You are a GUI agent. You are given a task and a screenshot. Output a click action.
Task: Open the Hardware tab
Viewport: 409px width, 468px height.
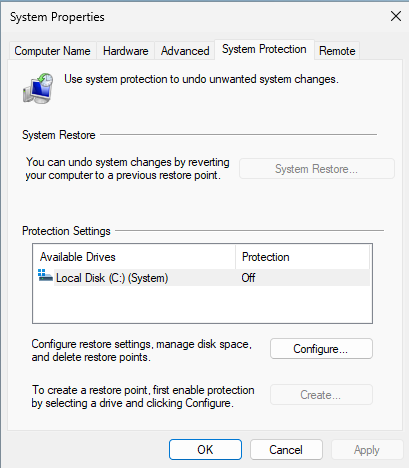[126, 51]
